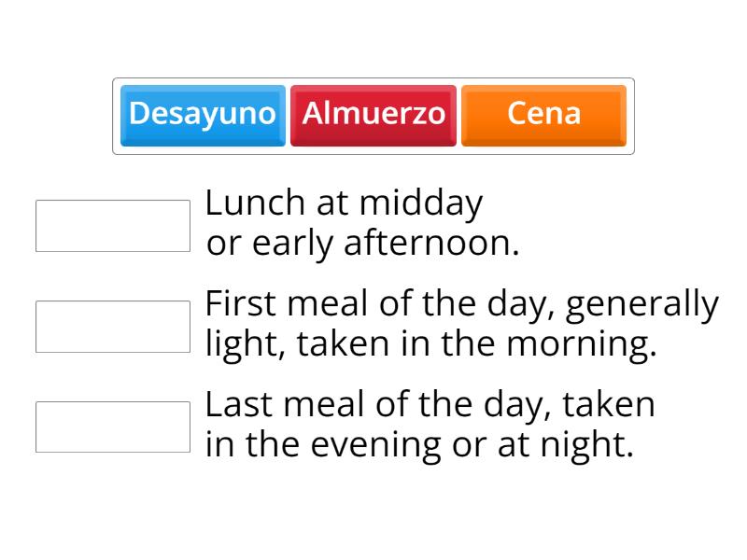Image resolution: width=747 pixels, height=560 pixels.
Task: Click the answer box beside the breakfast definition
Action: point(112,324)
